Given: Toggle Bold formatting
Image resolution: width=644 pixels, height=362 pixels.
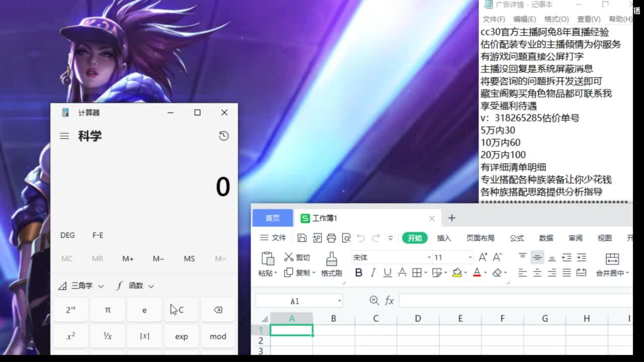Looking at the screenshot, I should pyautogui.click(x=359, y=273).
